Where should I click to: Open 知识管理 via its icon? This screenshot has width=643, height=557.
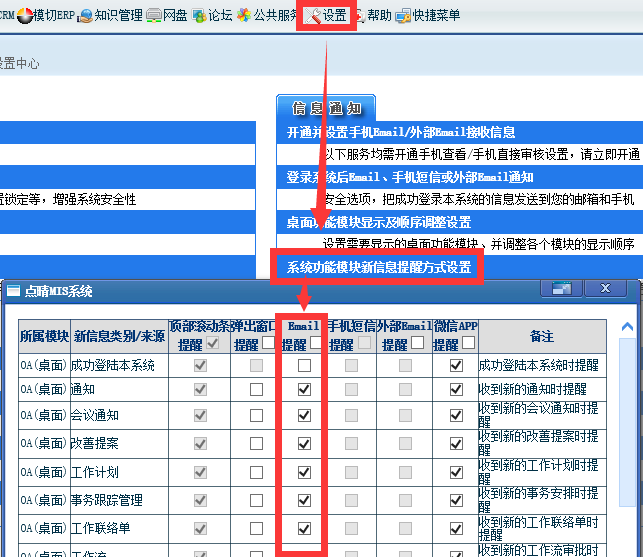point(86,15)
